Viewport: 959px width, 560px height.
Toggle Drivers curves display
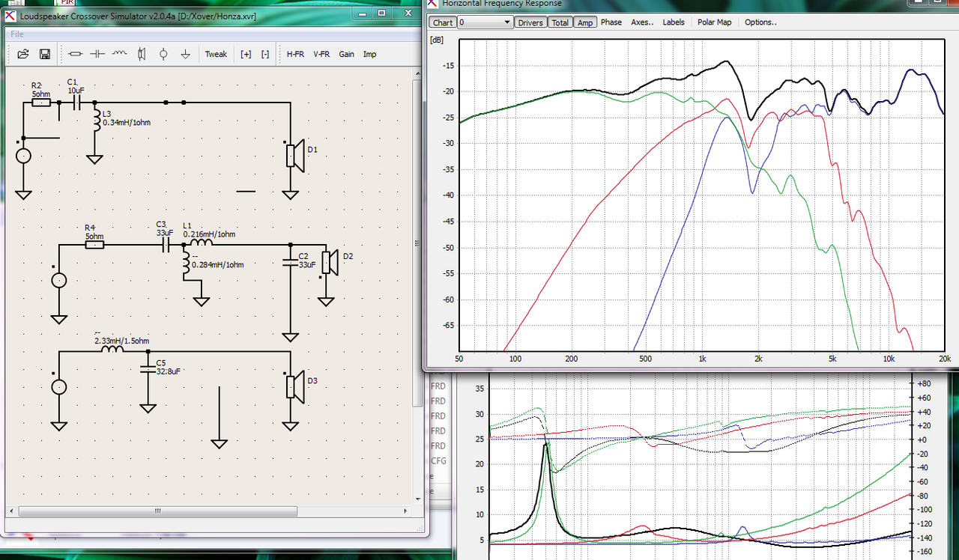click(530, 22)
